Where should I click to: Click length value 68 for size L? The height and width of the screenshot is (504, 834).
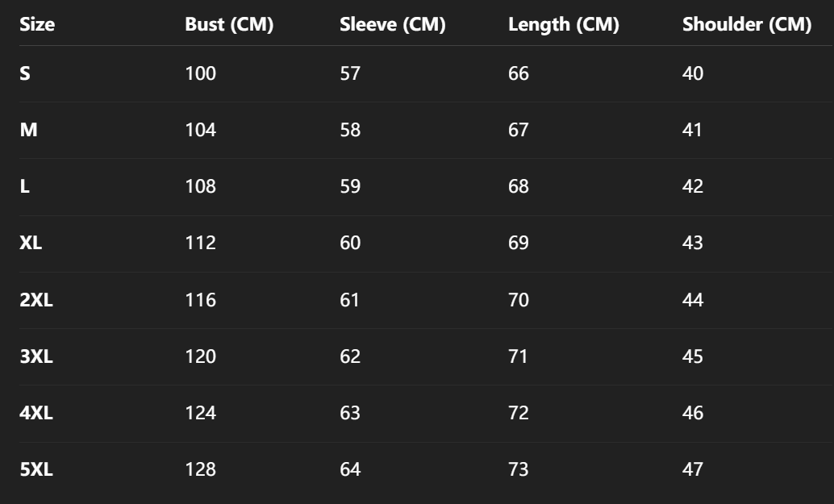tap(519, 186)
